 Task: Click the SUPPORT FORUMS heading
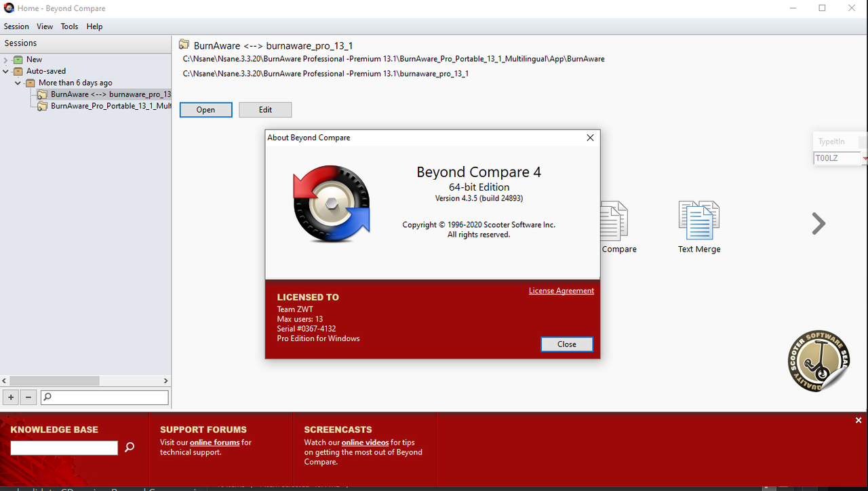(x=203, y=430)
